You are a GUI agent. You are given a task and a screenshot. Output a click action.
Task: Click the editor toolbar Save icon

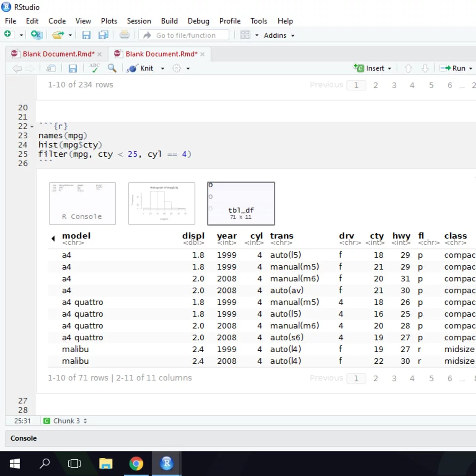(73, 68)
